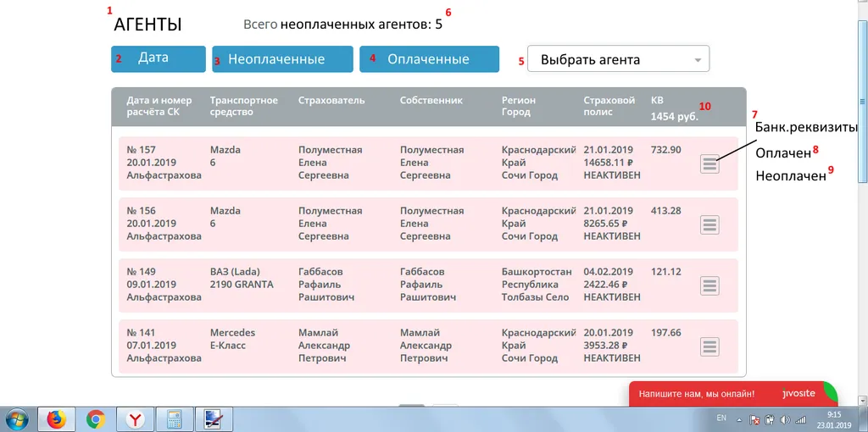Launch Firefox from the taskbar
This screenshot has width=868, height=432.
(56, 419)
